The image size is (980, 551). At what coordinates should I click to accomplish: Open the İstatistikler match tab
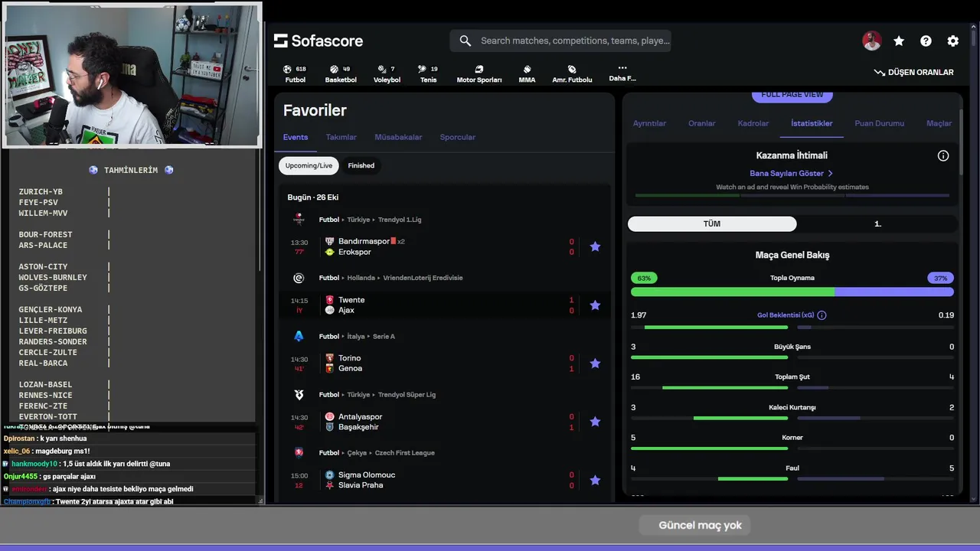(x=812, y=123)
